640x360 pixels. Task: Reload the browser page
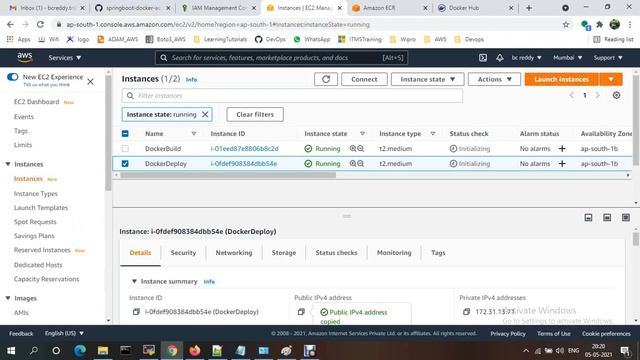[40, 24]
